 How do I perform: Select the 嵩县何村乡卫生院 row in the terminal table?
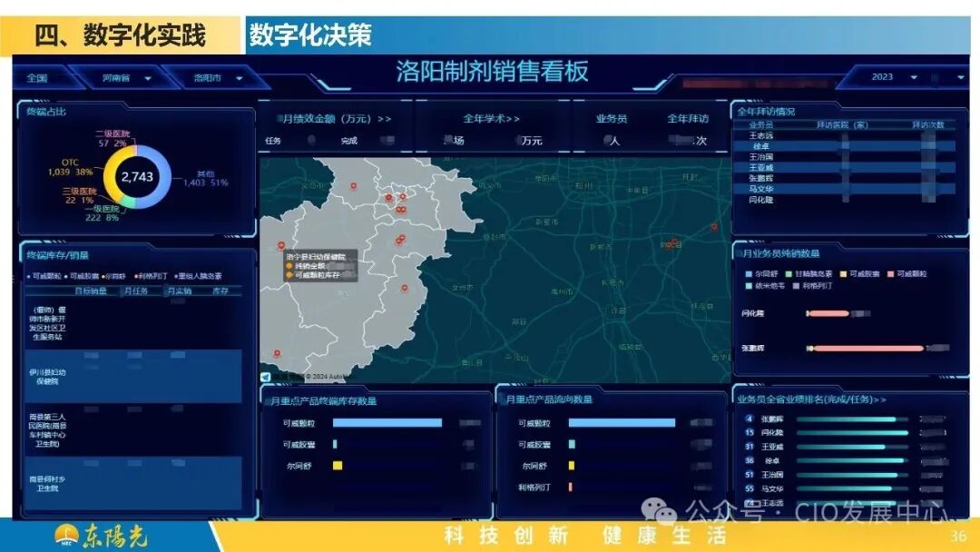click(133, 483)
